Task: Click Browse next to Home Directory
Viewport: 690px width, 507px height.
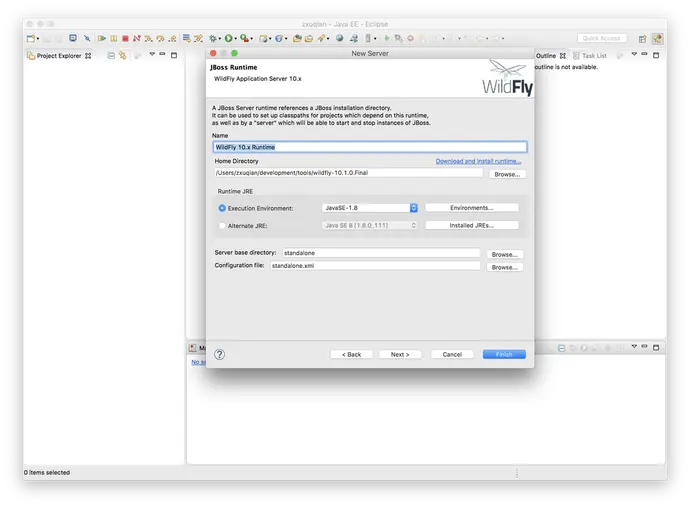Action: coord(507,174)
